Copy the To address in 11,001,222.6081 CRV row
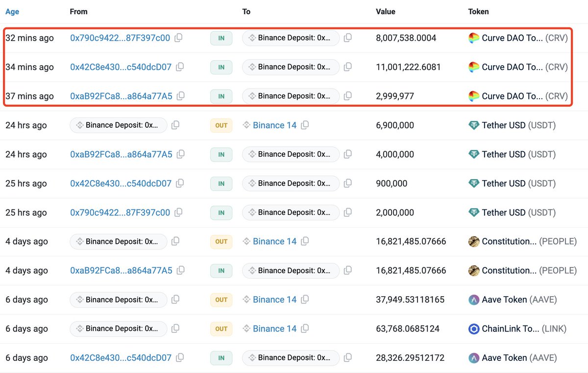The width and height of the screenshot is (588, 373). point(347,67)
